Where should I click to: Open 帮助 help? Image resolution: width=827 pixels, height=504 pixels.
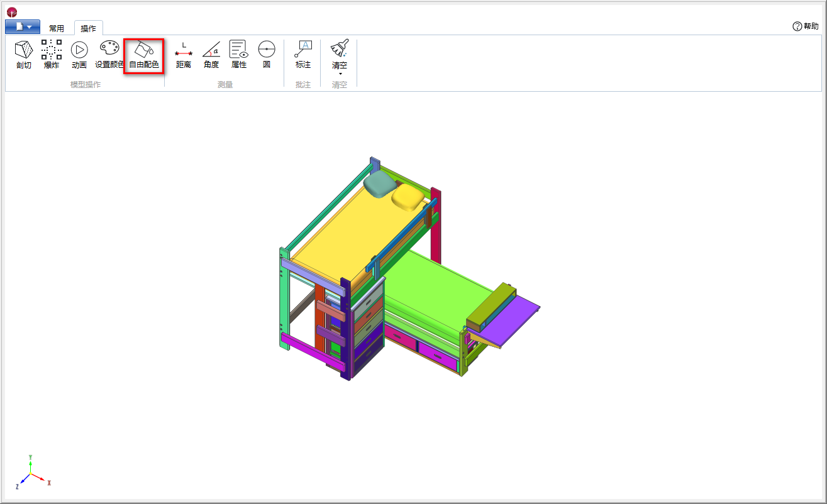point(806,26)
